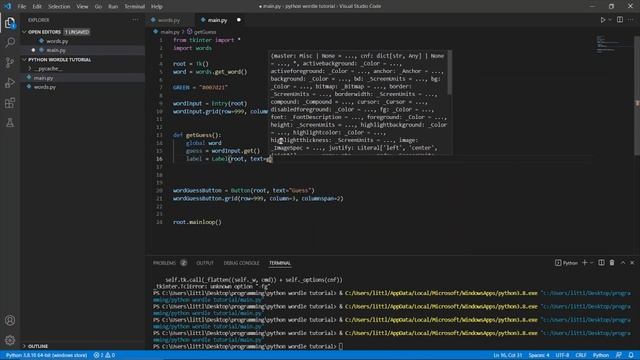This screenshot has height=360, width=640.
Task: Switch to the Debug Console tab
Action: [x=241, y=263]
